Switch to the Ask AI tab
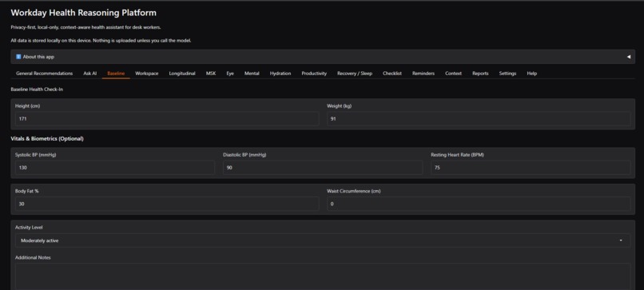This screenshot has width=644, height=290. pos(90,73)
